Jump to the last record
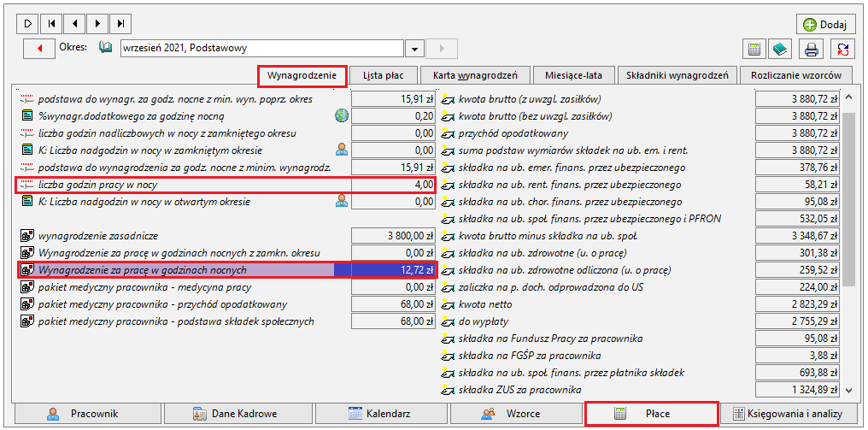Image resolution: width=868 pixels, height=430 pixels. coord(120,23)
